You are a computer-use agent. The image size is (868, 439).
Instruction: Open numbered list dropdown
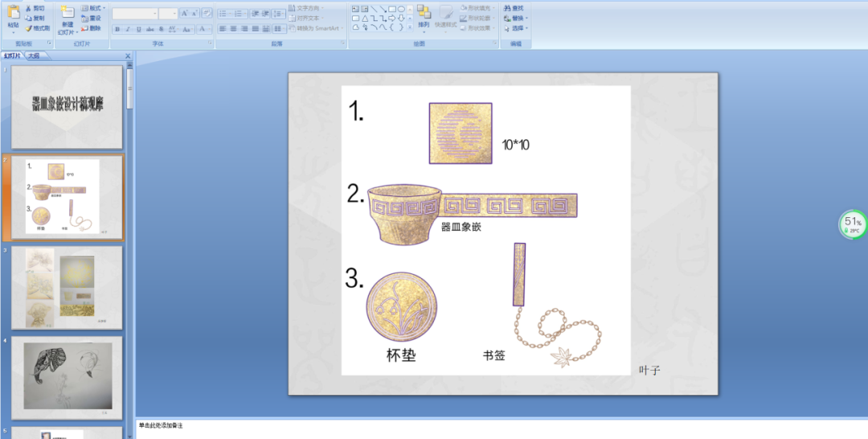(x=241, y=14)
